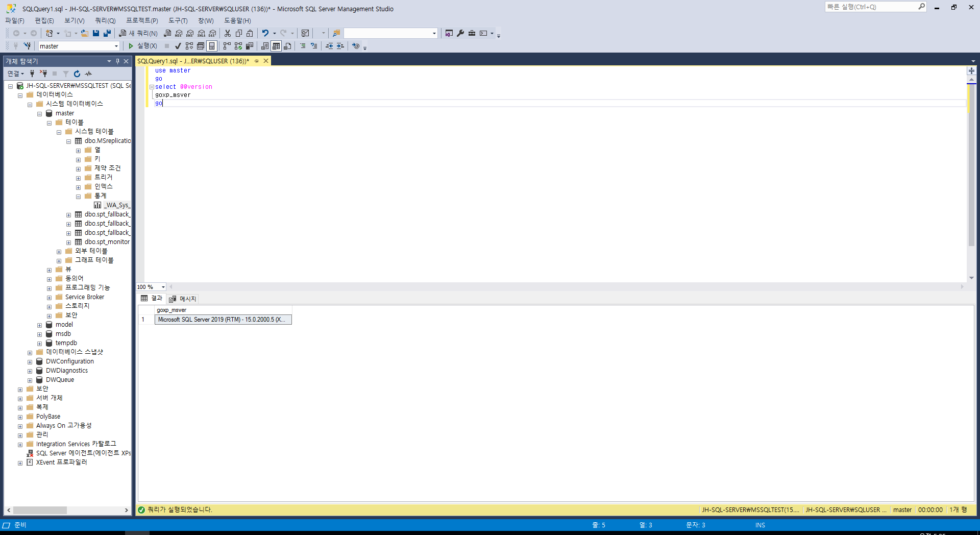The image size is (980, 535).
Task: Click Connect Object Explorer plug icon
Action: (32, 74)
